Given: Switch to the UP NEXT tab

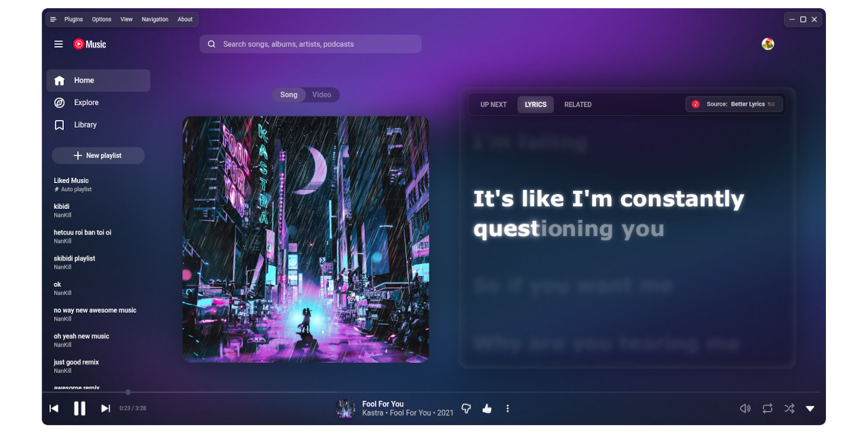Looking at the screenshot, I should [494, 104].
